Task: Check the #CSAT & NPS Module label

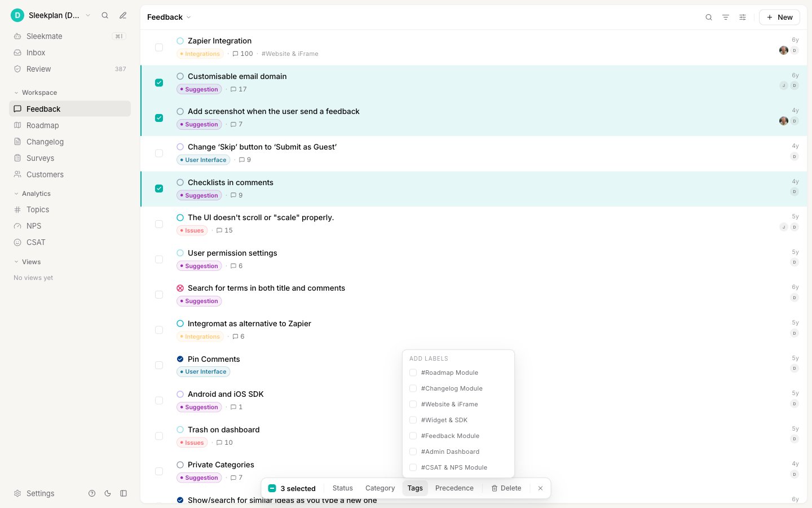Action: coord(413,467)
